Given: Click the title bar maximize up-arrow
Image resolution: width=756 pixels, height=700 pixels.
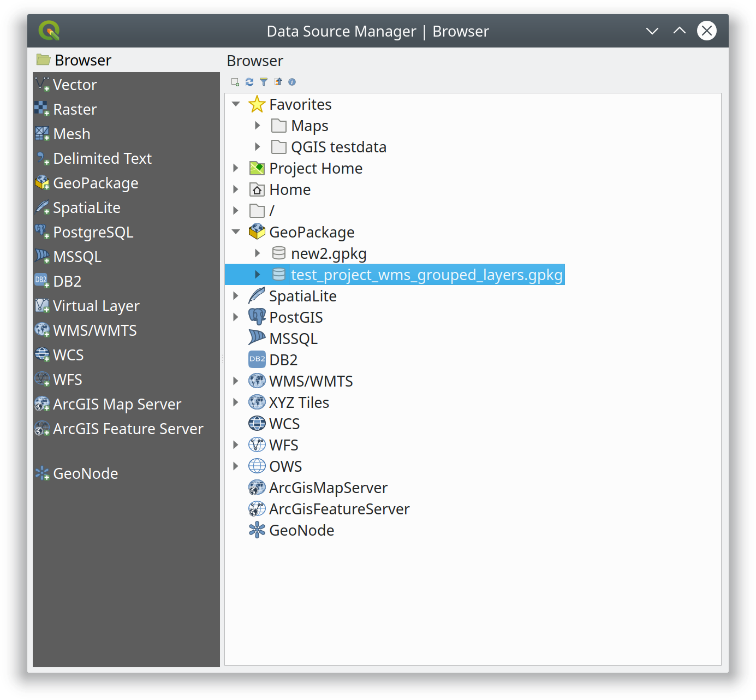Looking at the screenshot, I should pyautogui.click(x=680, y=31).
